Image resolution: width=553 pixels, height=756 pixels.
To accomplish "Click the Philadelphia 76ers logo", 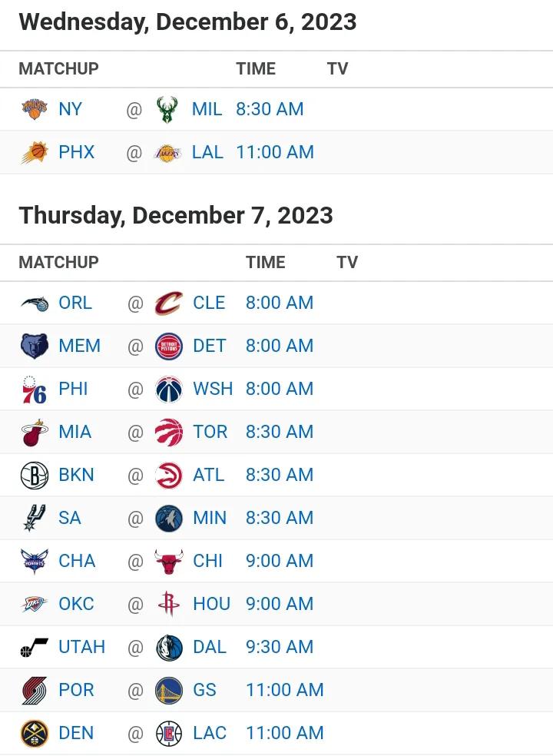I will click(35, 389).
